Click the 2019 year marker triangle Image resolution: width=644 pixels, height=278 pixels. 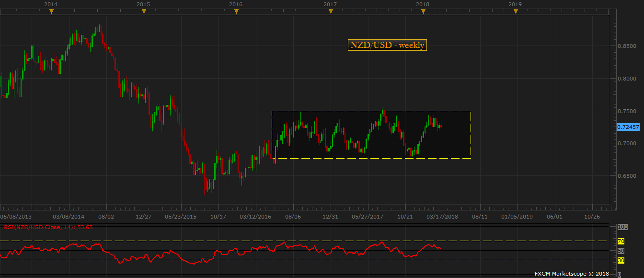point(516,12)
